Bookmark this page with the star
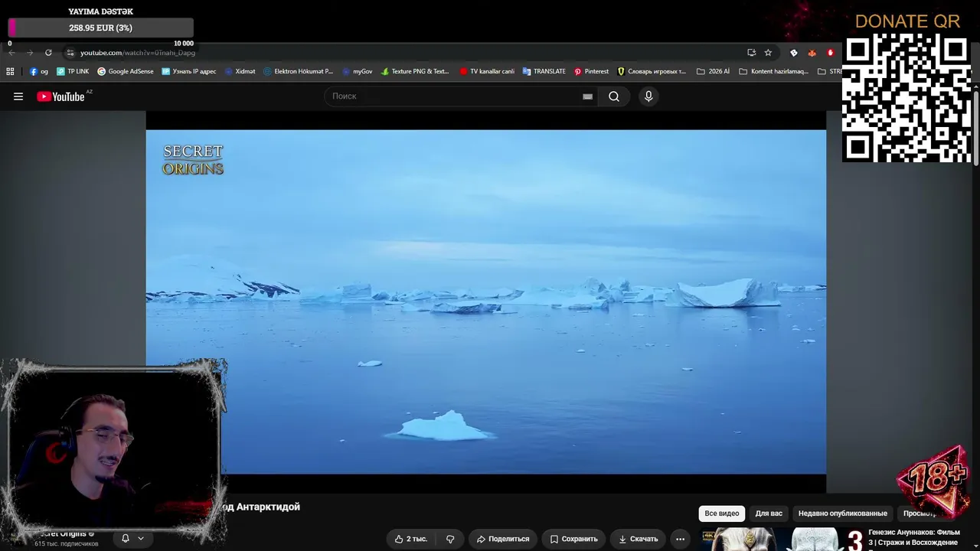 point(768,53)
